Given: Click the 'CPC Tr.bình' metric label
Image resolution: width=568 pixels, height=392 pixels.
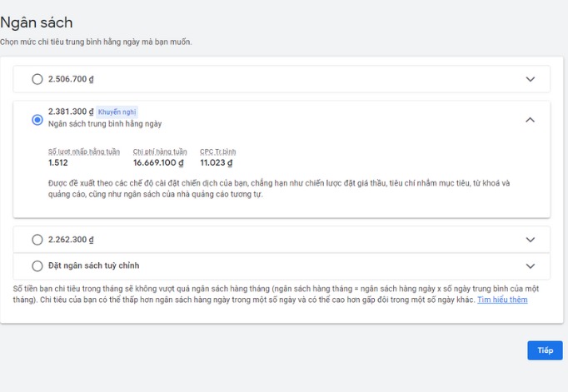Looking at the screenshot, I should point(218,151).
